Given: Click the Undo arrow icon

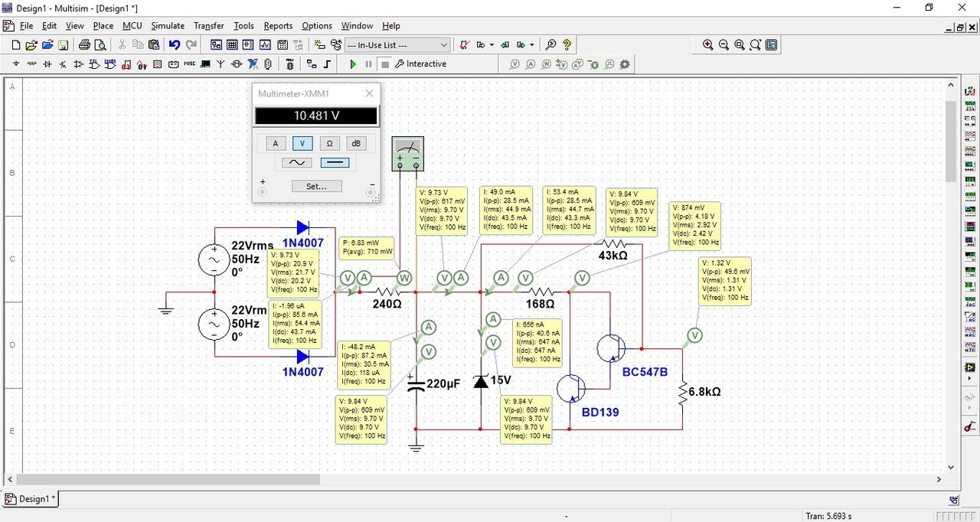Looking at the screenshot, I should (175, 45).
